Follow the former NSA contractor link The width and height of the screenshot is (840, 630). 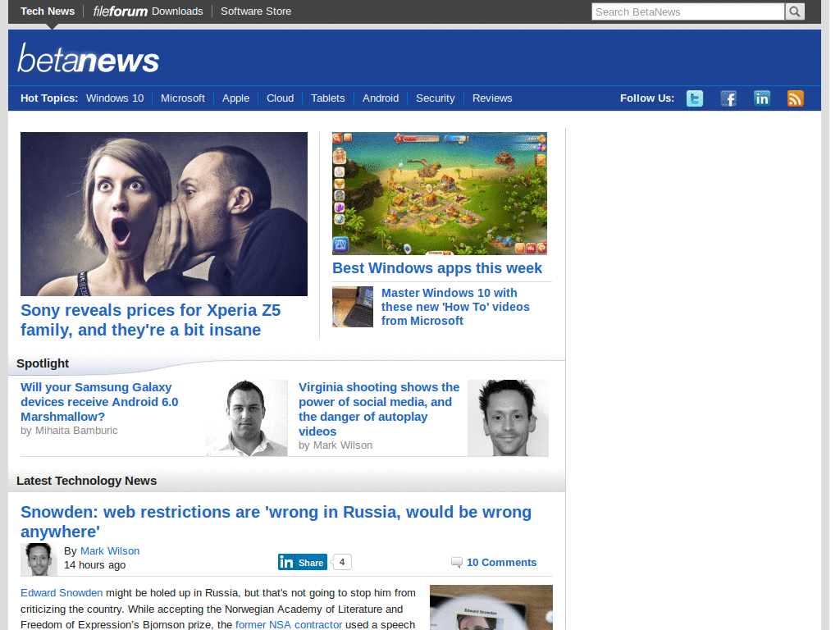pyautogui.click(x=289, y=624)
